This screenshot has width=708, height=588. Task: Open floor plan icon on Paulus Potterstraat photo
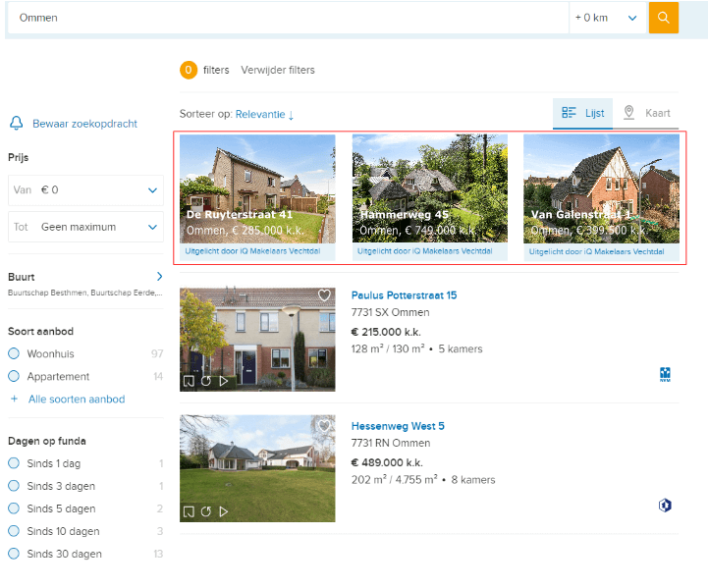click(189, 381)
